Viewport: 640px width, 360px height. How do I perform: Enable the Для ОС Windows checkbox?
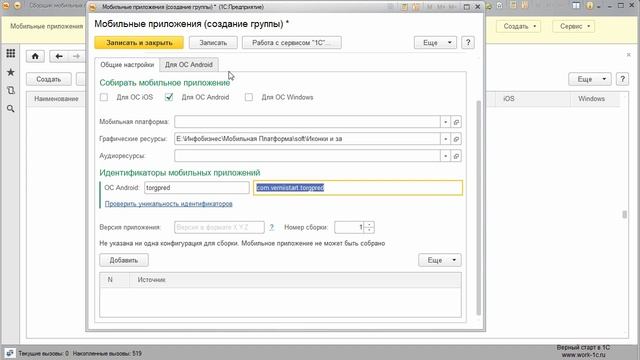click(x=249, y=97)
